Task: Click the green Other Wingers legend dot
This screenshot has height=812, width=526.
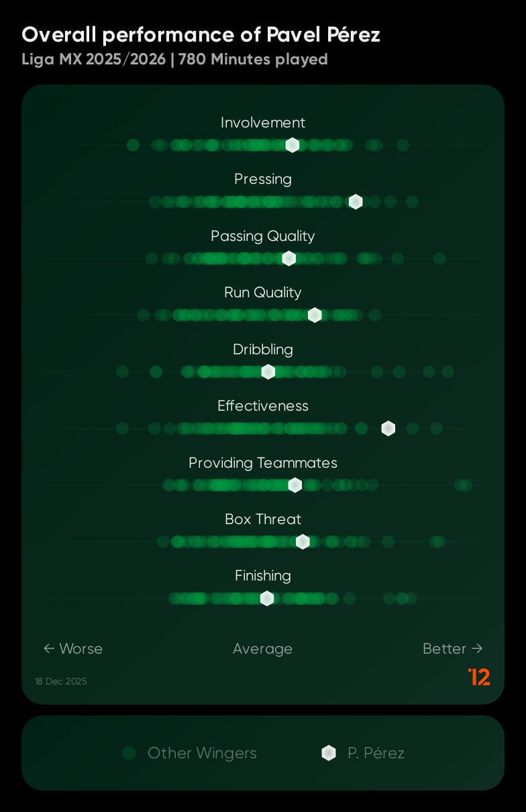Action: (x=129, y=753)
